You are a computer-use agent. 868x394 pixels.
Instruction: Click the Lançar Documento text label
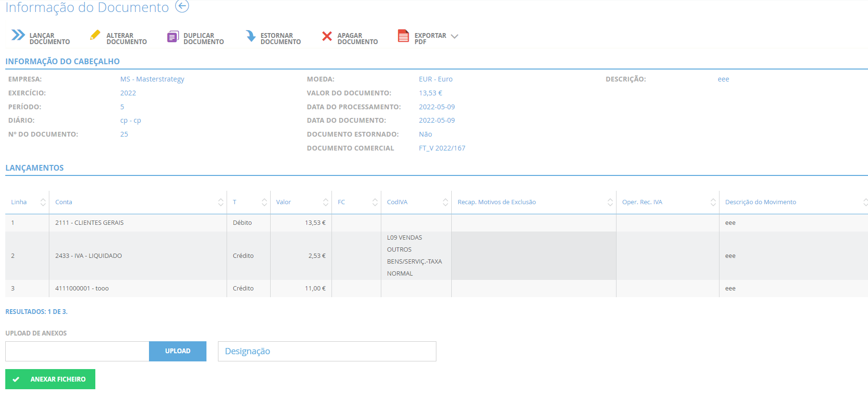click(x=50, y=39)
